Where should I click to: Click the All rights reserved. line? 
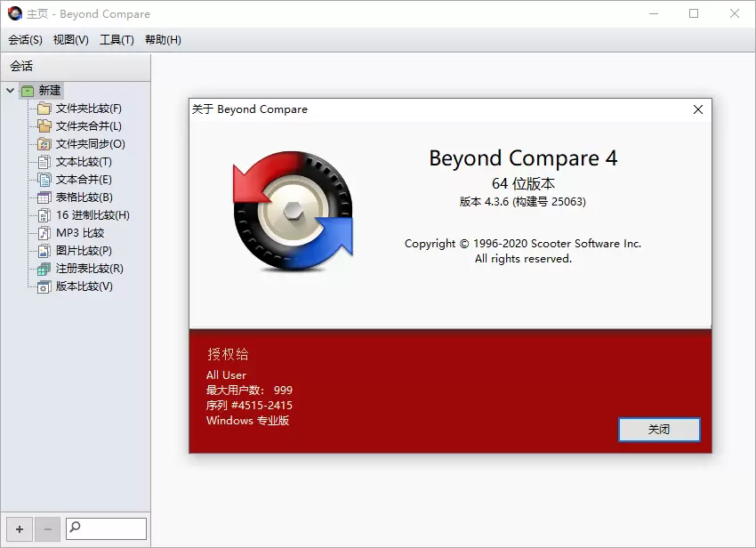pos(523,259)
